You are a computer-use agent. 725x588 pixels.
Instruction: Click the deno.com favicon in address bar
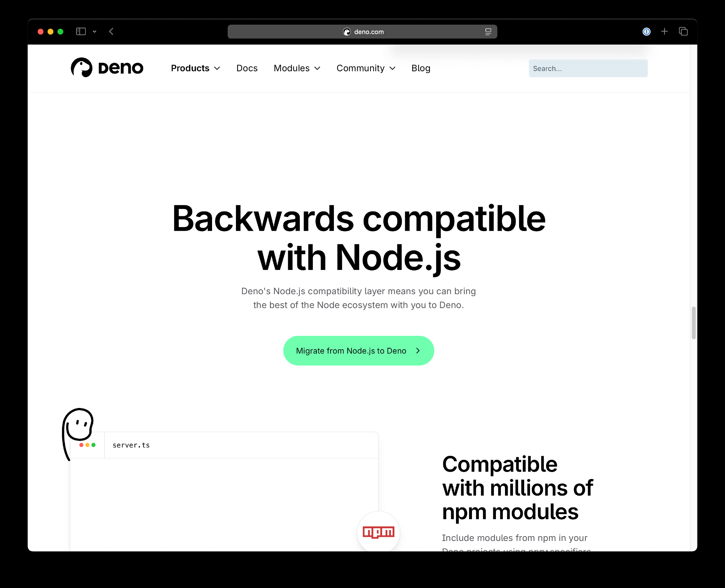pyautogui.click(x=347, y=32)
